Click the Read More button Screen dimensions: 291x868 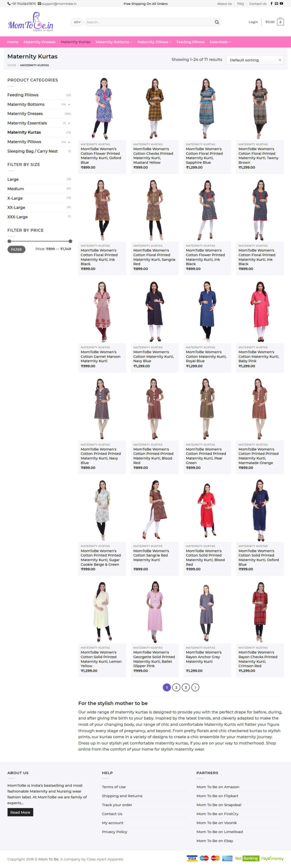coord(20,812)
